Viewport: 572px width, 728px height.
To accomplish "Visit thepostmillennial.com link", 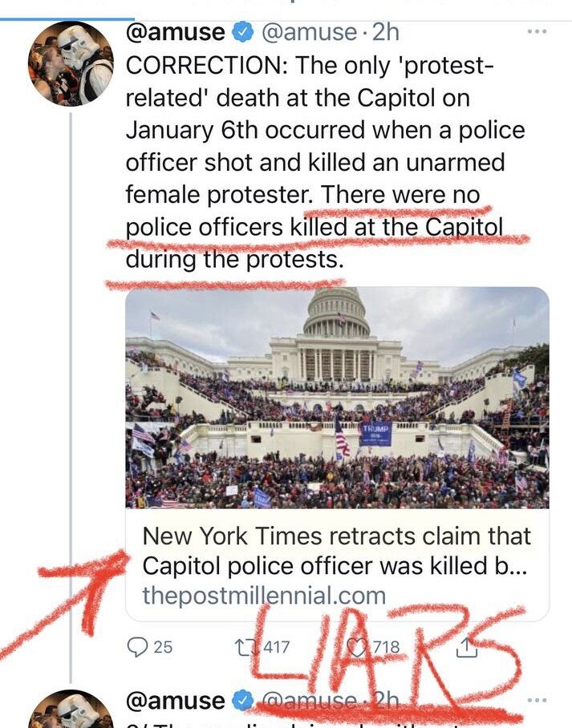I will point(264,595).
